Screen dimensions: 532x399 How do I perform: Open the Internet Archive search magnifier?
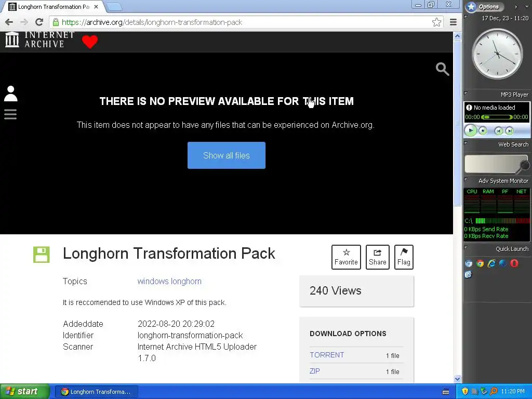pos(443,69)
